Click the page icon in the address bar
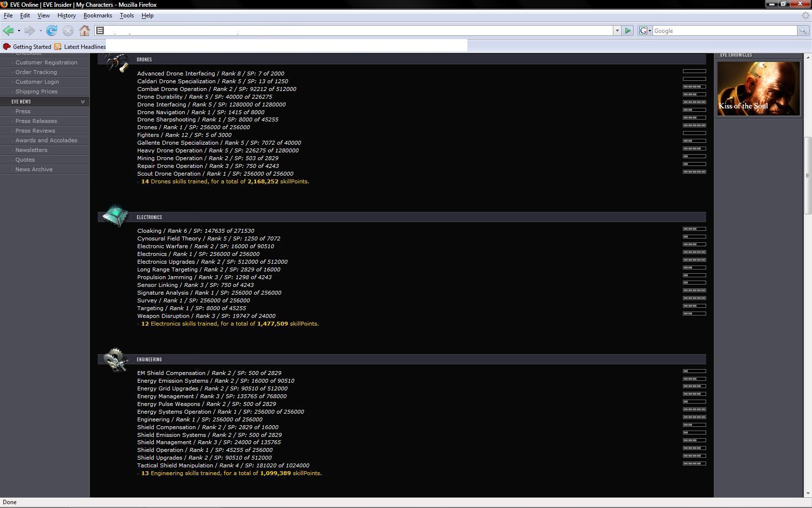 (x=100, y=31)
